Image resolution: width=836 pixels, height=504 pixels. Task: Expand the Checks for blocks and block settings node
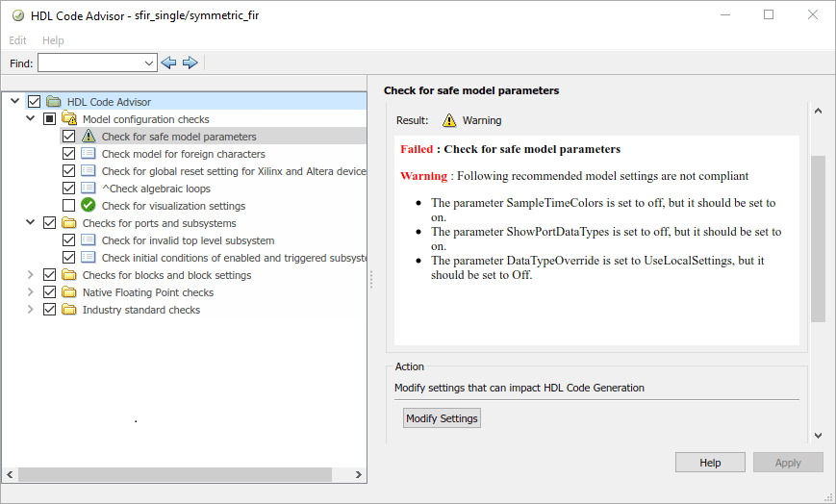coord(31,275)
